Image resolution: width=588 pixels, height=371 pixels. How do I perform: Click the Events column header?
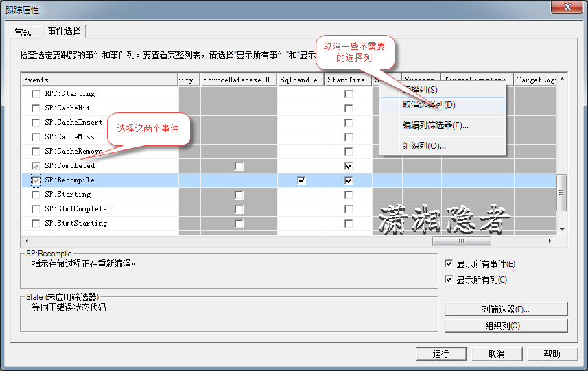(x=99, y=80)
